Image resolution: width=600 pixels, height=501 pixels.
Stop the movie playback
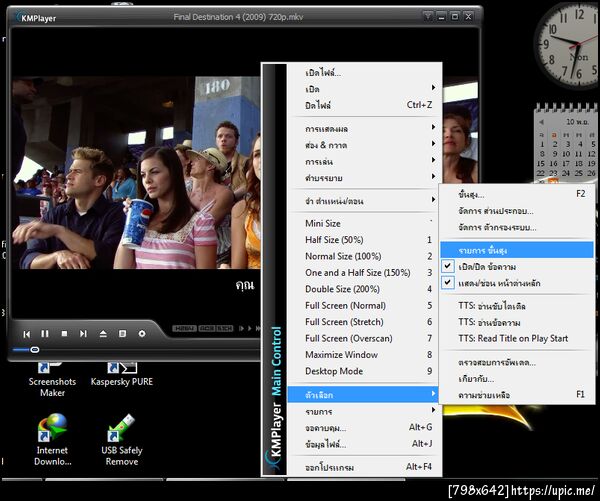[x=64, y=334]
